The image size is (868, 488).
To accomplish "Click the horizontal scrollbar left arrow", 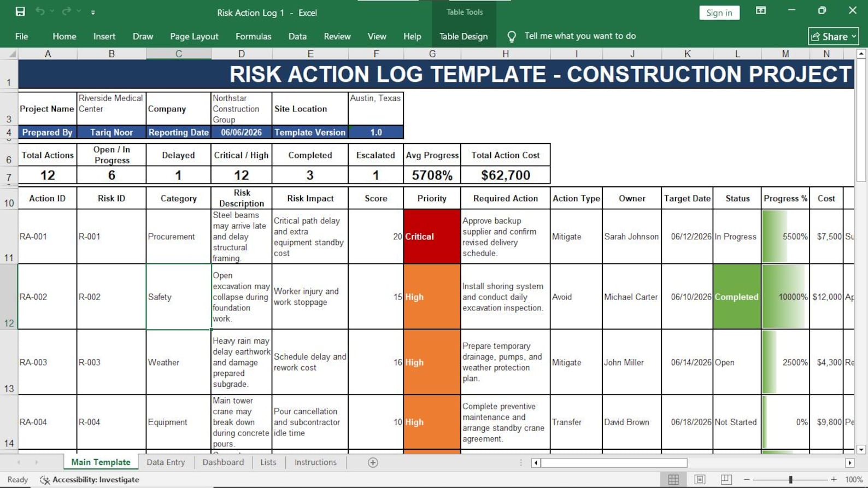I will (x=536, y=463).
